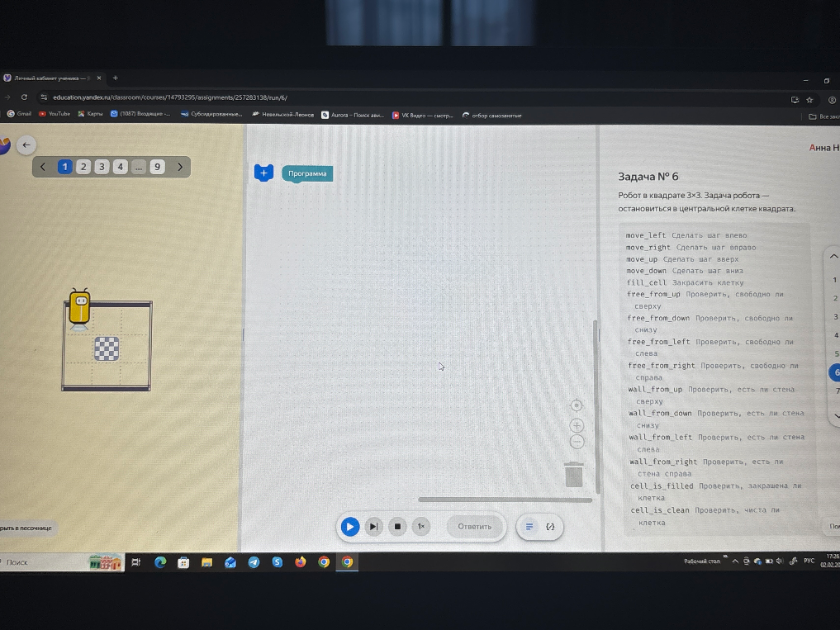Click the browser address bar URL
Viewport: 840px width, 630px height.
[x=170, y=97]
